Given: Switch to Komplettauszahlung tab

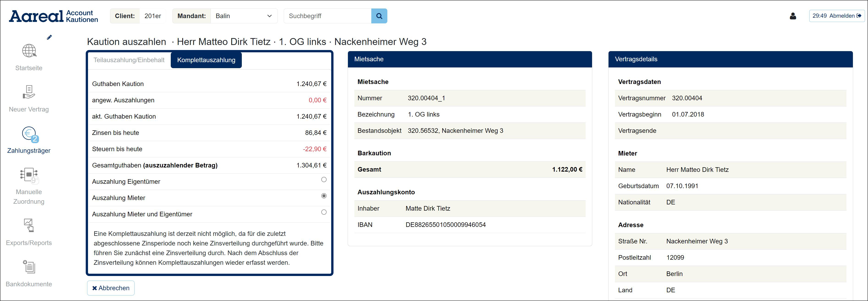Looking at the screenshot, I should coord(206,60).
